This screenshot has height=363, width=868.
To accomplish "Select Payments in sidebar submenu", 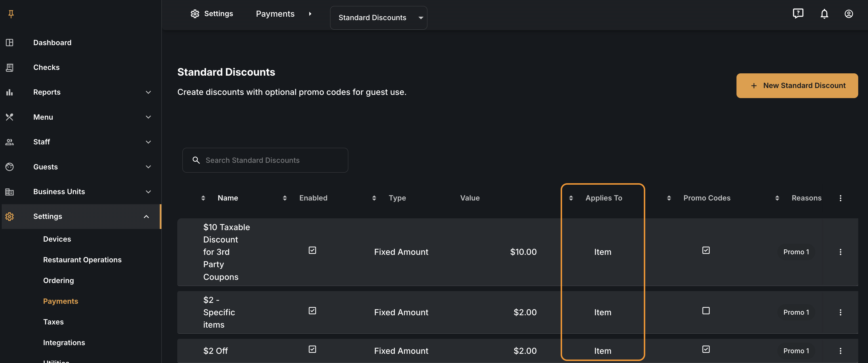I will click(61, 301).
